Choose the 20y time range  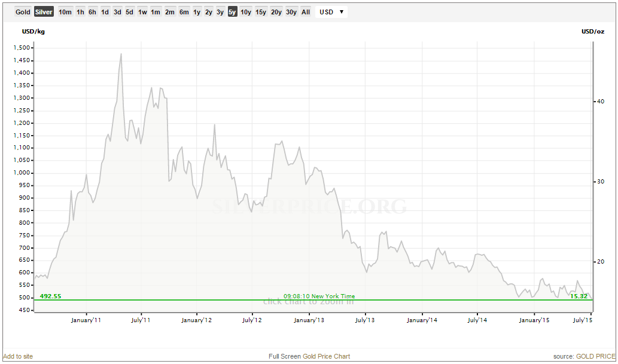click(x=276, y=12)
